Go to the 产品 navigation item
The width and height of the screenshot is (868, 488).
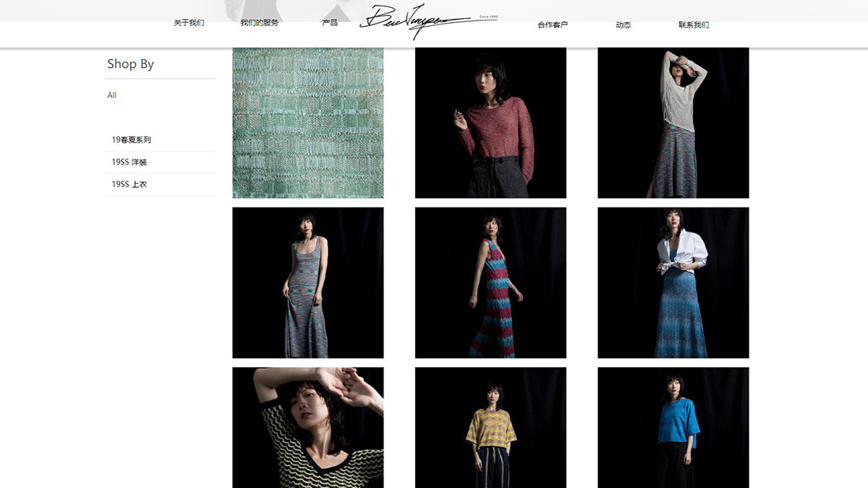330,23
